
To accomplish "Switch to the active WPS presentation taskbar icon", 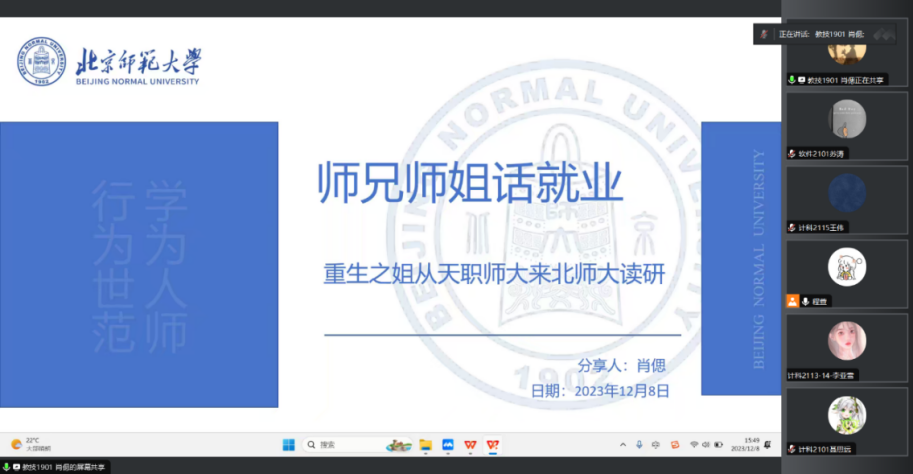I will [492, 444].
